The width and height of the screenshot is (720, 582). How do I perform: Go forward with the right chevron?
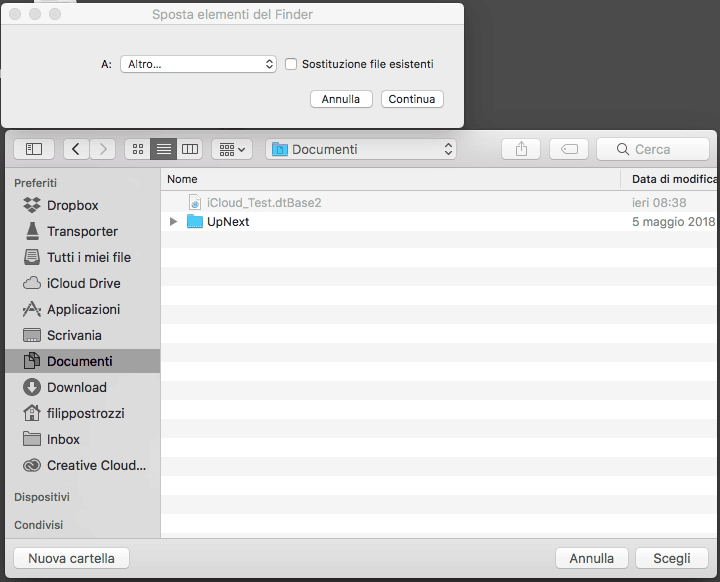point(102,149)
